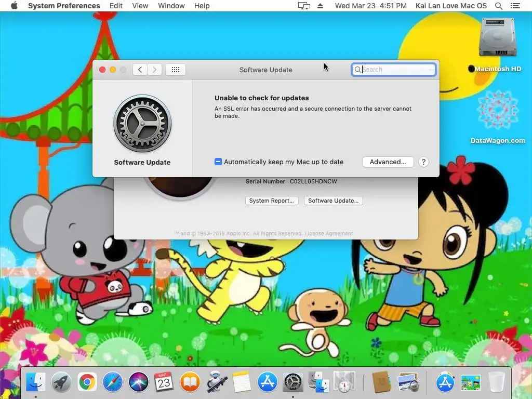Click Software Update... in About This Mac
The width and height of the screenshot is (532, 399).
333,201
